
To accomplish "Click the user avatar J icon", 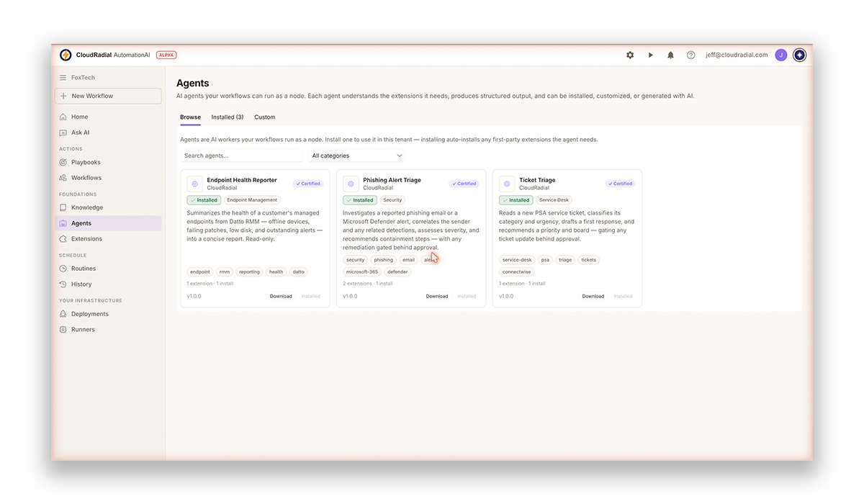I will click(x=781, y=55).
